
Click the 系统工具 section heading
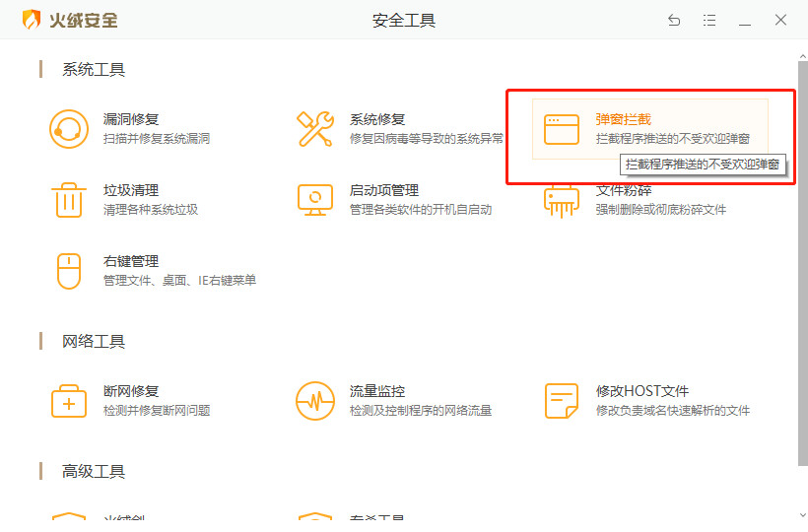pyautogui.click(x=94, y=70)
